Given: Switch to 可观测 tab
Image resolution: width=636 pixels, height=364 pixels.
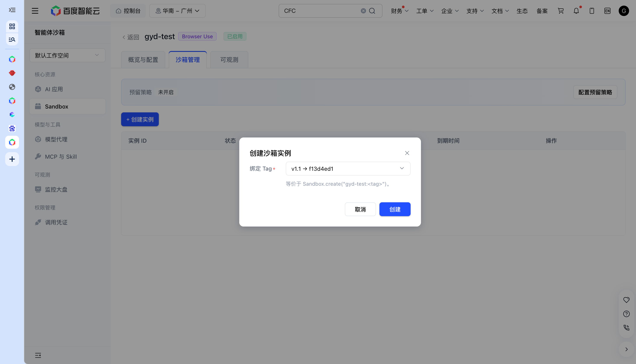Looking at the screenshot, I should [x=229, y=60].
